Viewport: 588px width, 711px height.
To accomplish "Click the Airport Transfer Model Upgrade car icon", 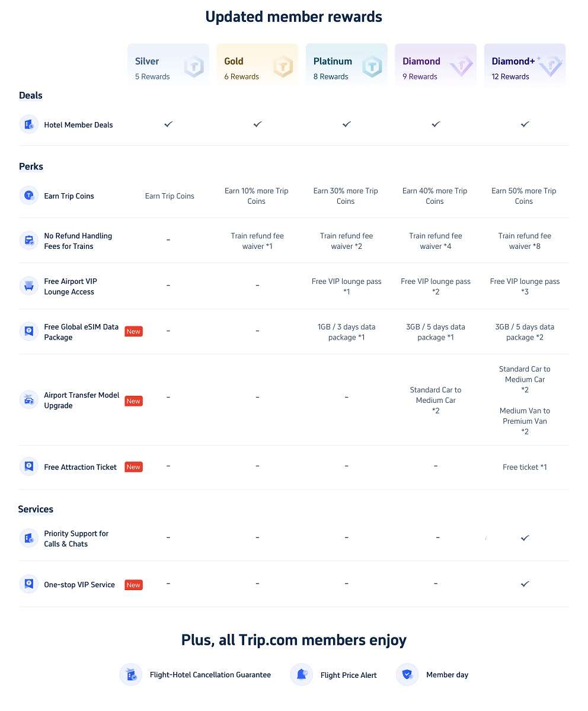I will click(28, 400).
